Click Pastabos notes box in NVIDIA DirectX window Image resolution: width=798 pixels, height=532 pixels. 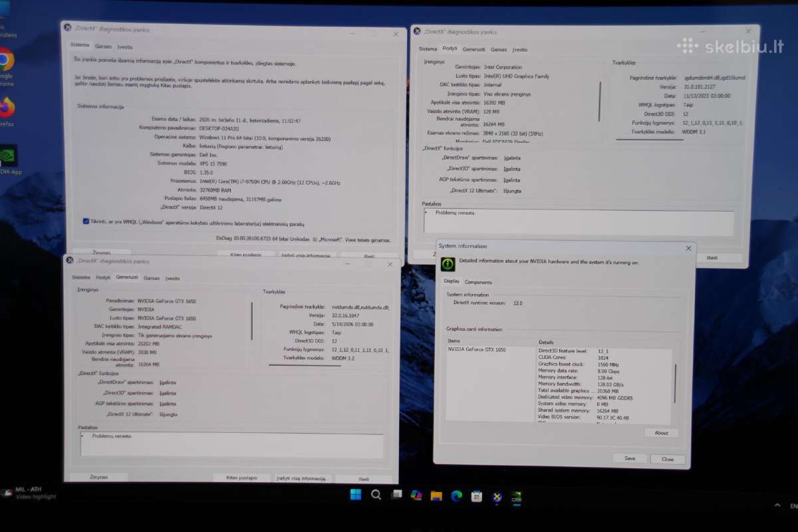[x=231, y=444]
